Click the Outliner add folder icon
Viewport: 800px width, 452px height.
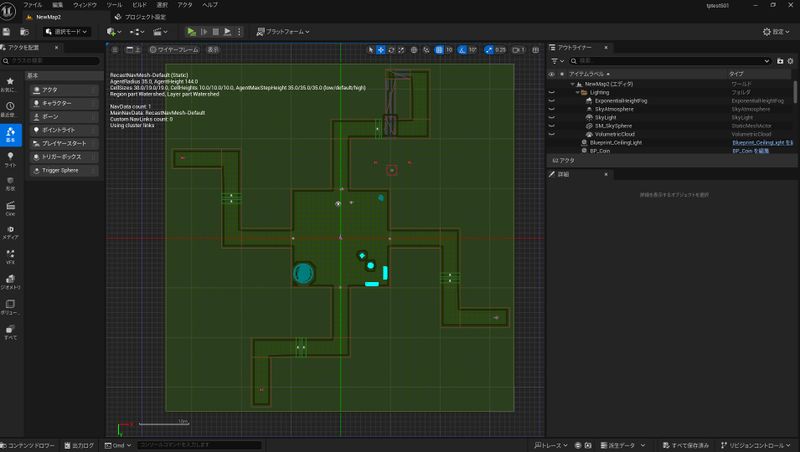coord(780,61)
